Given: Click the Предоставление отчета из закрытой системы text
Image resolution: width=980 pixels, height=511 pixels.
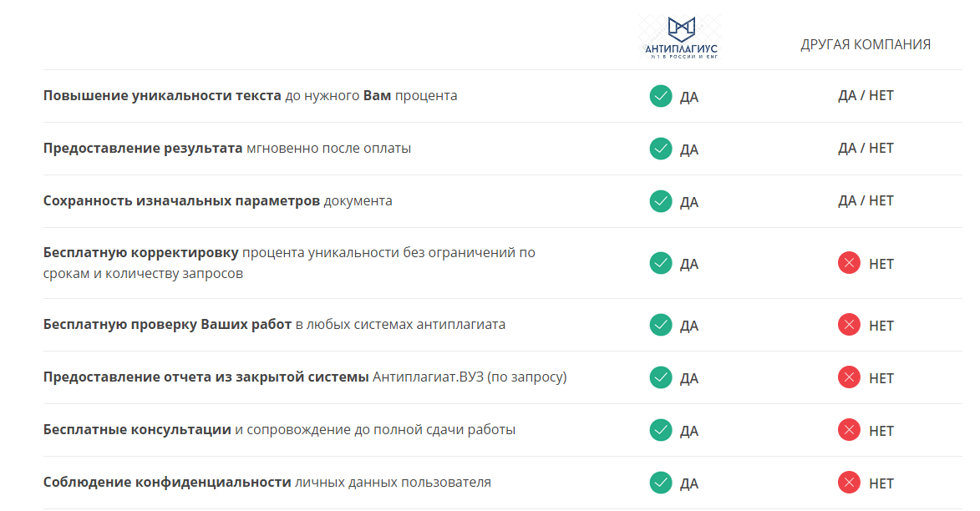Looking at the screenshot, I should [x=206, y=377].
